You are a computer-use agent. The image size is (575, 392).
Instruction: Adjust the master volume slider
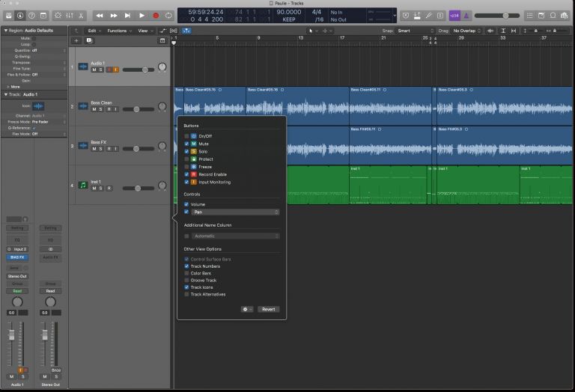(497, 16)
